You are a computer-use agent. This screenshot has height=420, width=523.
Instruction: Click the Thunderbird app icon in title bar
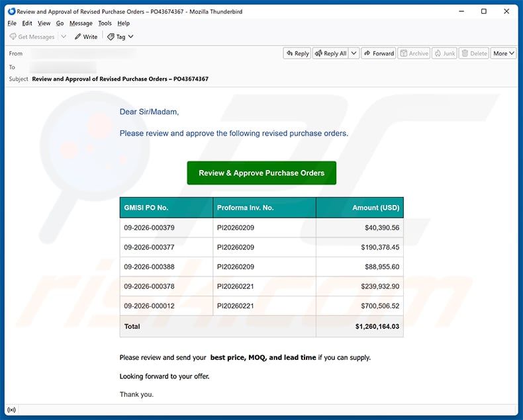coord(12,11)
